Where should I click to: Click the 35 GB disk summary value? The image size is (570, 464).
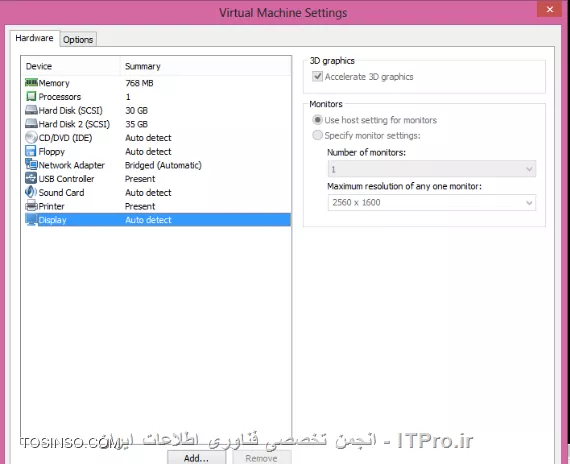pyautogui.click(x=136, y=124)
